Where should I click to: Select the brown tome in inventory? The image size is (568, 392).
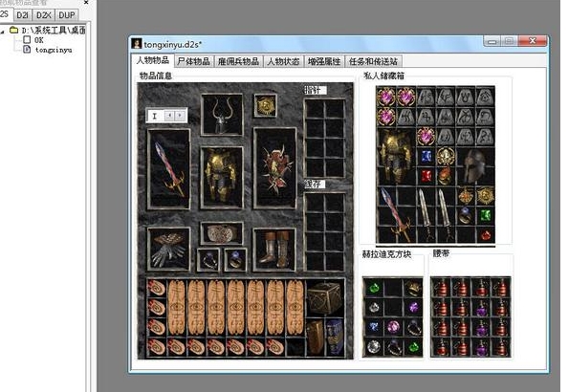(x=315, y=337)
